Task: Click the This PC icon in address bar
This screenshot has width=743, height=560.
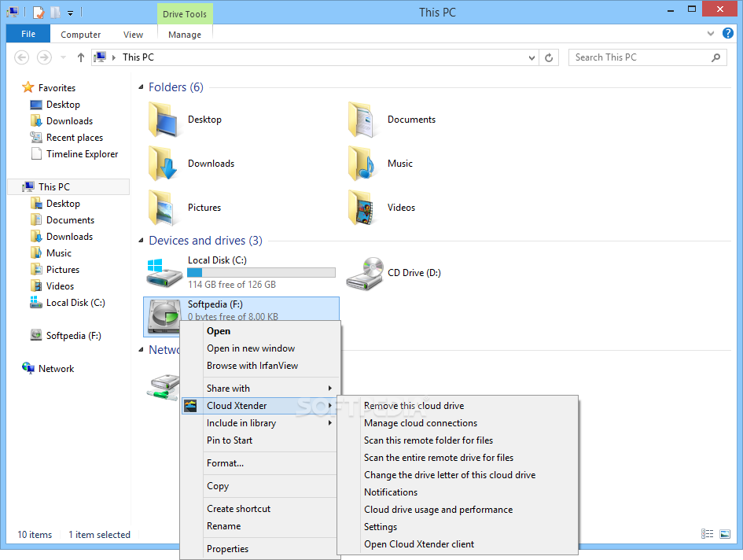Action: click(x=100, y=57)
